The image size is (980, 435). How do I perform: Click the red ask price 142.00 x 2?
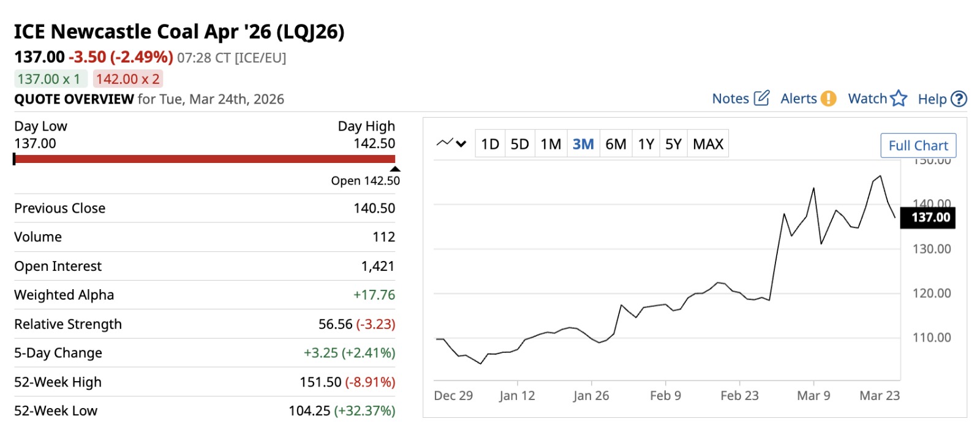(128, 79)
